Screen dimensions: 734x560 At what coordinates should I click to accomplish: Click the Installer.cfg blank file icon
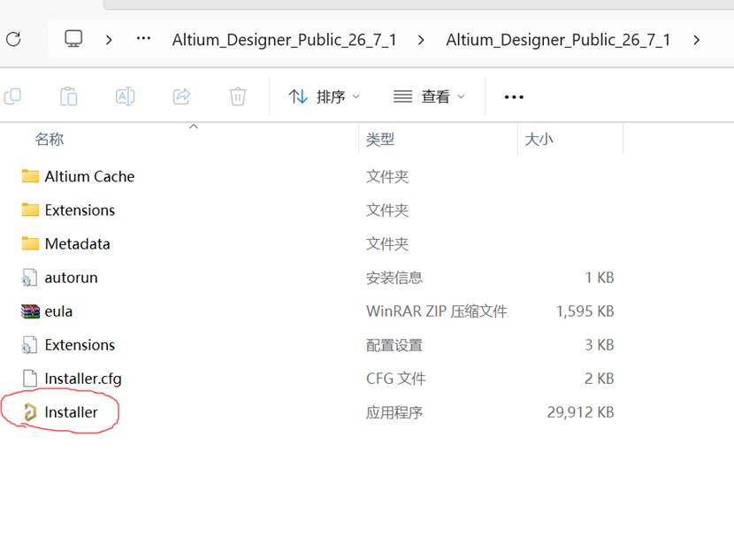30,379
